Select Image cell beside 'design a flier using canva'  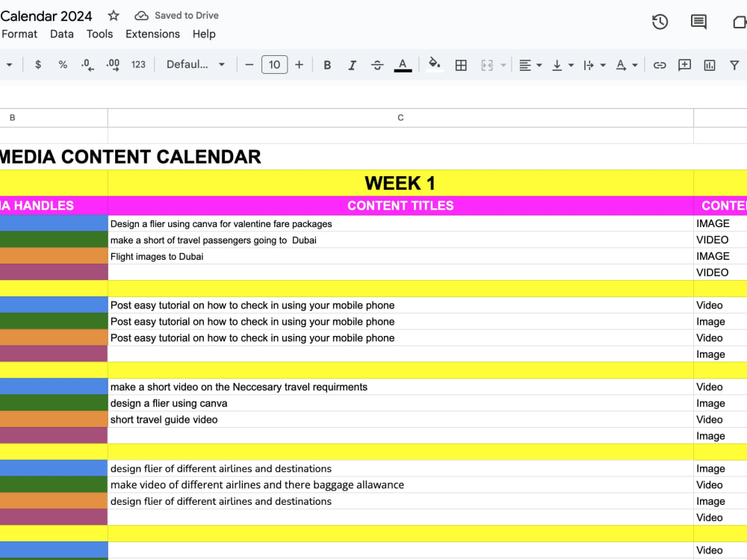720,403
